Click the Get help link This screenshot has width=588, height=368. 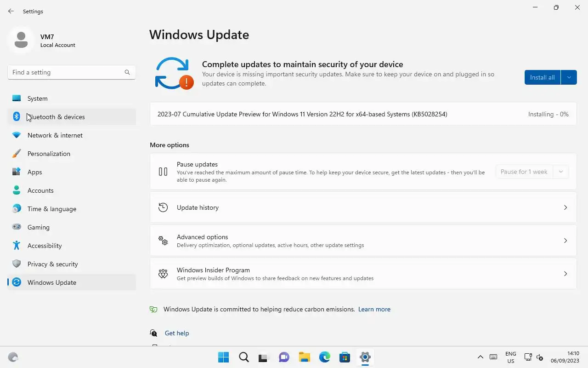click(177, 333)
